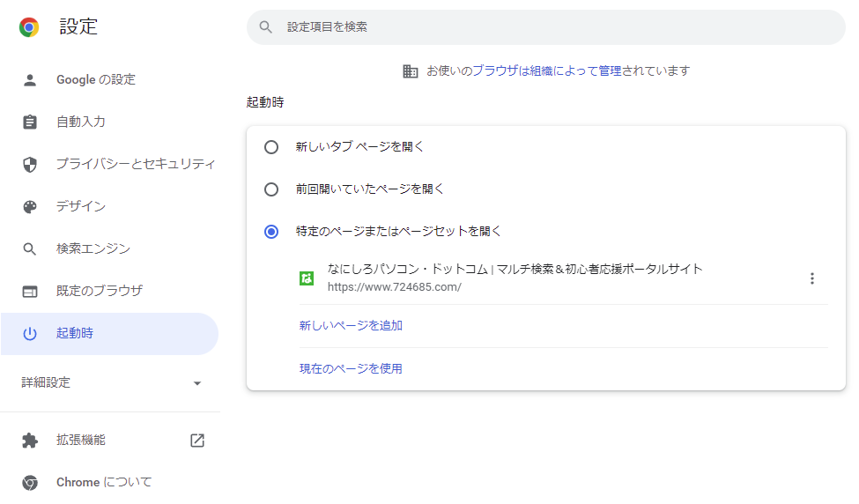
Task: Open the 検索エンジン sidebar text label
Action: [x=93, y=248]
